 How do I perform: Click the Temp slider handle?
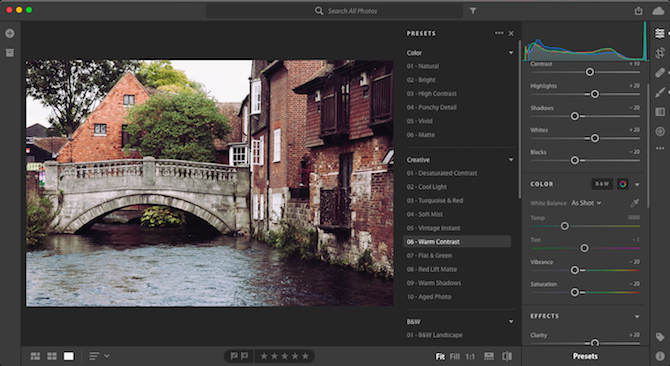(564, 226)
